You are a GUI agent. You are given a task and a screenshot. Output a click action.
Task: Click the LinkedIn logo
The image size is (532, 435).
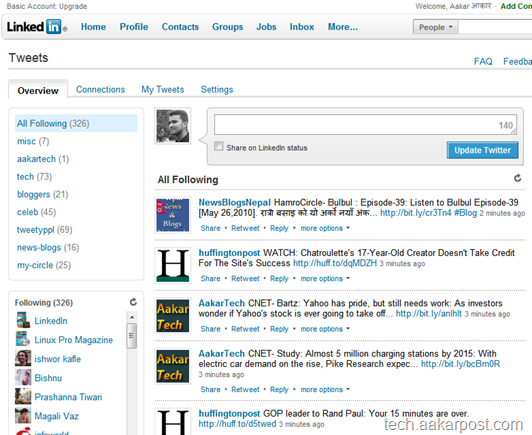[x=36, y=27]
